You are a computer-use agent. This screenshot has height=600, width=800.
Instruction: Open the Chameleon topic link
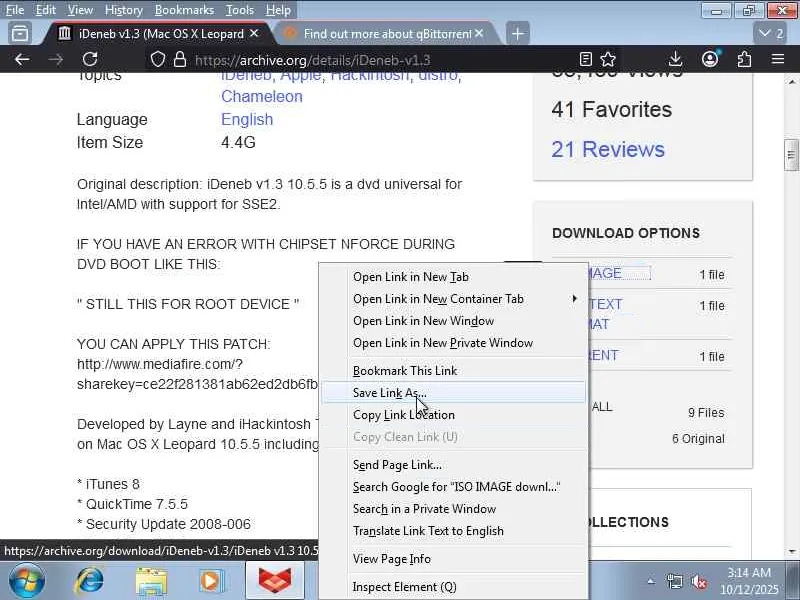pyautogui.click(x=262, y=96)
